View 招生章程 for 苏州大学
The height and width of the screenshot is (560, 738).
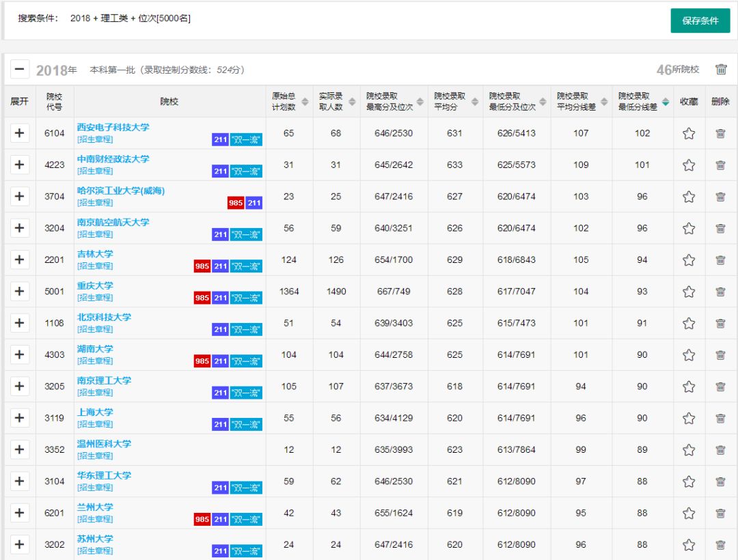[95, 551]
